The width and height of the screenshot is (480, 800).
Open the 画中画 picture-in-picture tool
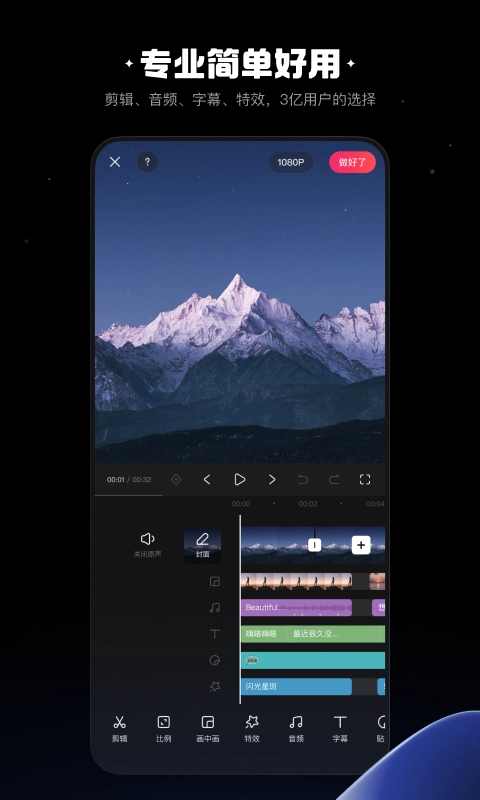[208, 729]
